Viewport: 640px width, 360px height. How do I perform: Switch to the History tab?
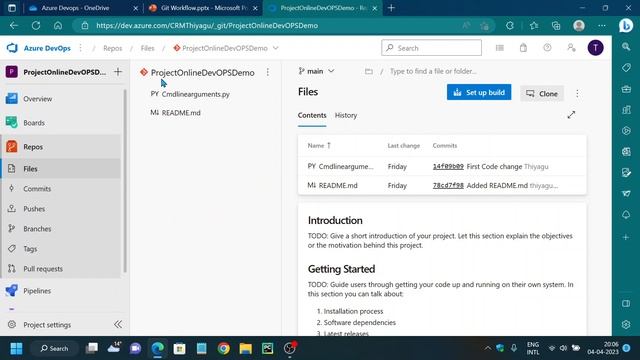[346, 115]
